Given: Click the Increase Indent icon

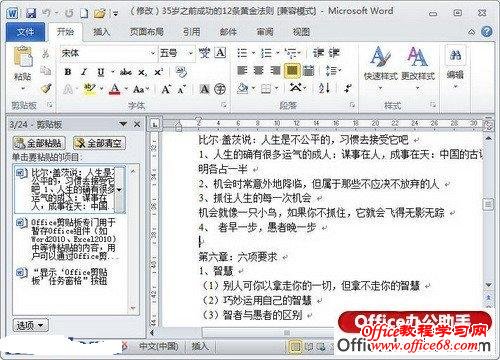Looking at the screenshot, I should [x=334, y=53].
